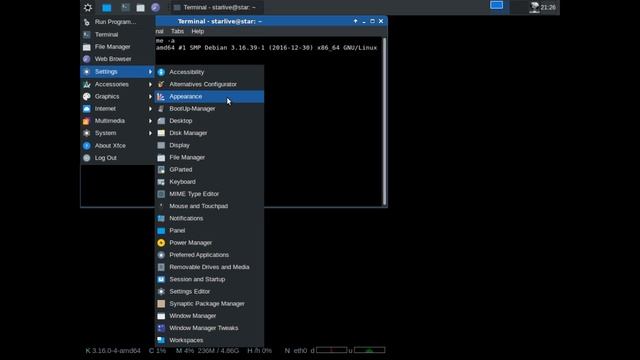Open BootUp-Manager icon
The height and width of the screenshot is (360, 640).
161,109
